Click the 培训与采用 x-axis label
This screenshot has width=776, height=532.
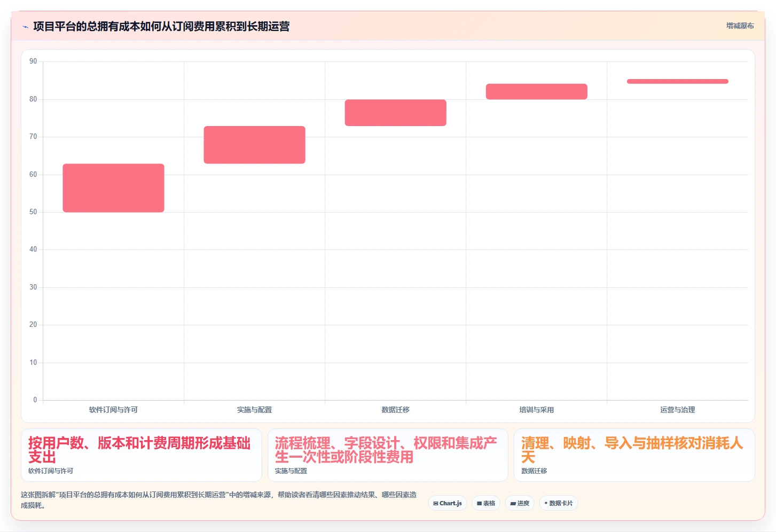coord(536,410)
